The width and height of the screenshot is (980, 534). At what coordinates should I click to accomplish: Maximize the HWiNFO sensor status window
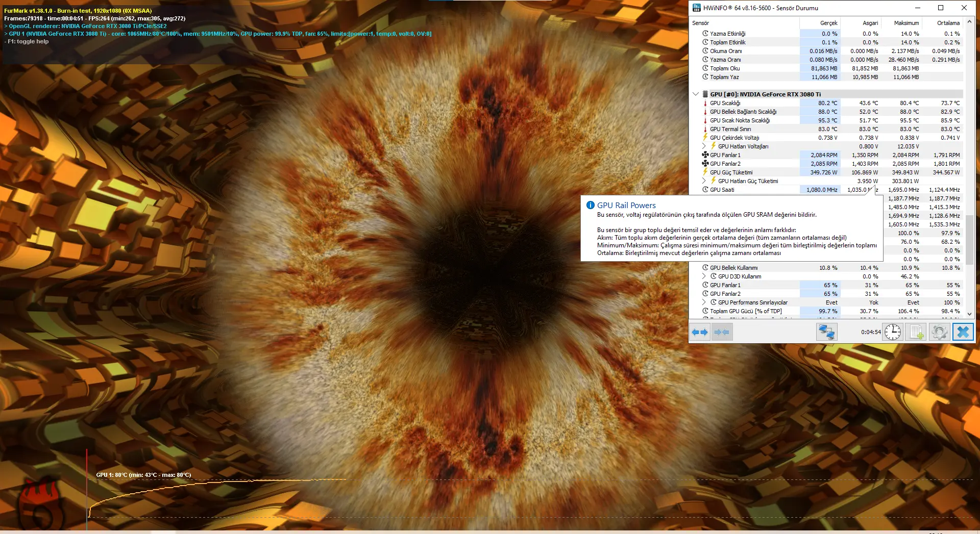940,8
